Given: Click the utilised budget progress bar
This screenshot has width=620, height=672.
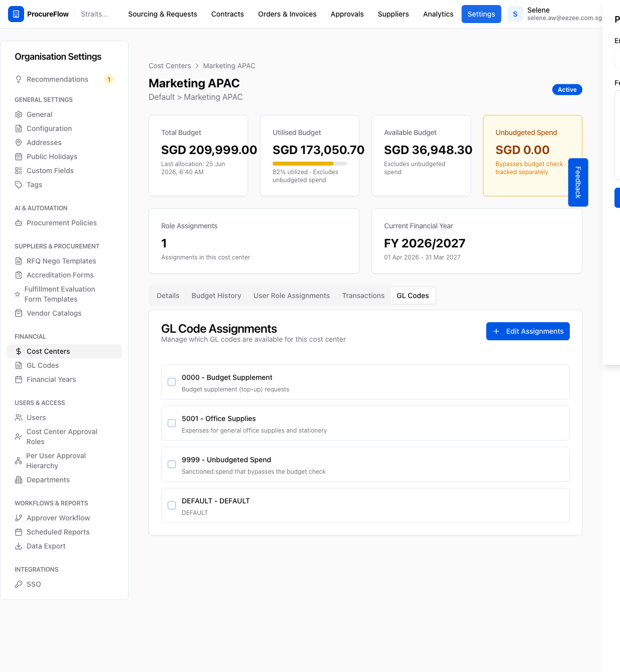Looking at the screenshot, I should coord(310,164).
